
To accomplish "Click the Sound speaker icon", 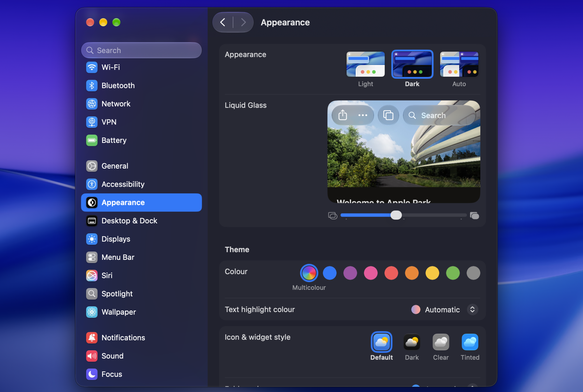I will 92,356.
